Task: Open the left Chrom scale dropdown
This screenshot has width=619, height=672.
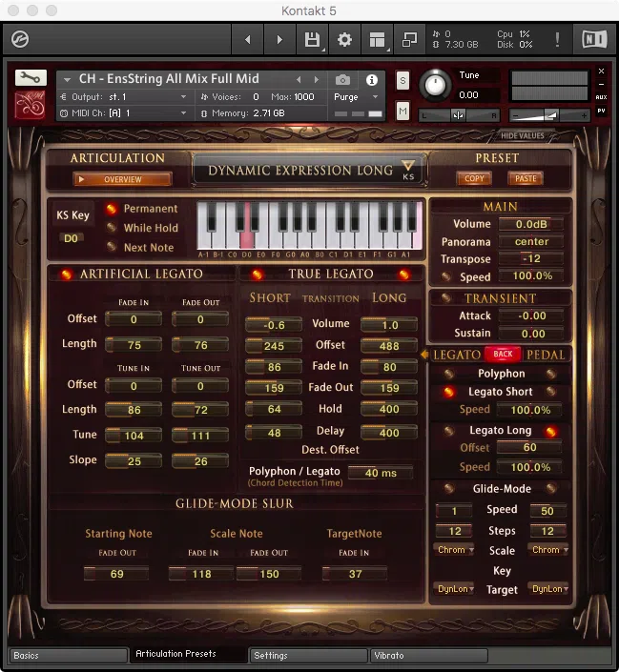Action: pos(453,550)
